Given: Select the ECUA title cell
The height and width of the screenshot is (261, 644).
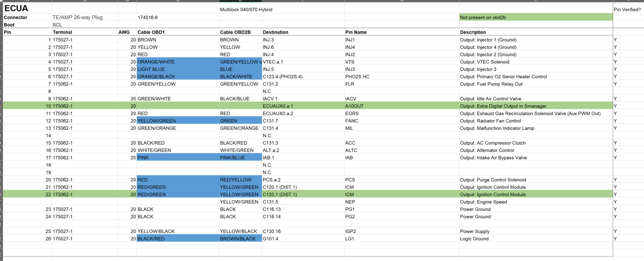Looking at the screenshot, I should coord(16,8).
